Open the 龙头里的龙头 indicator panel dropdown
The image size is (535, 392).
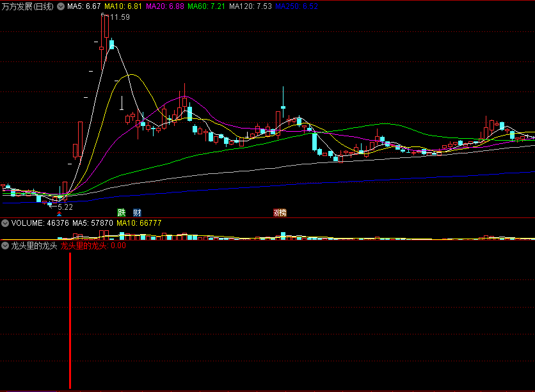[x=5, y=246]
